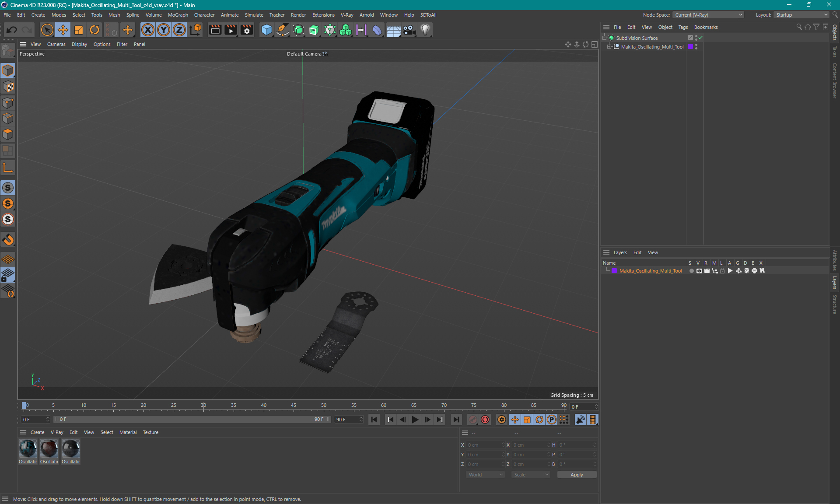This screenshot has height=504, width=840.
Task: Open Object manager Tags menu
Action: [683, 27]
